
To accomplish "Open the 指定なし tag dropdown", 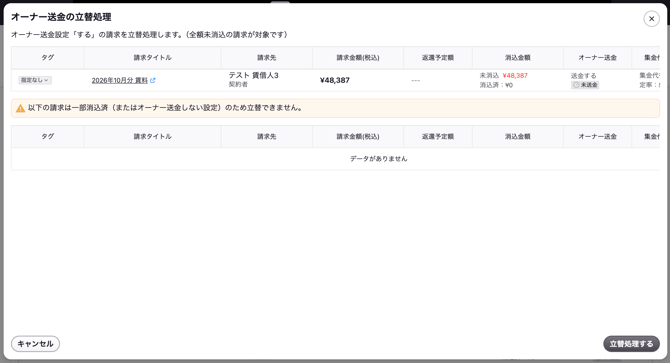I will point(35,80).
